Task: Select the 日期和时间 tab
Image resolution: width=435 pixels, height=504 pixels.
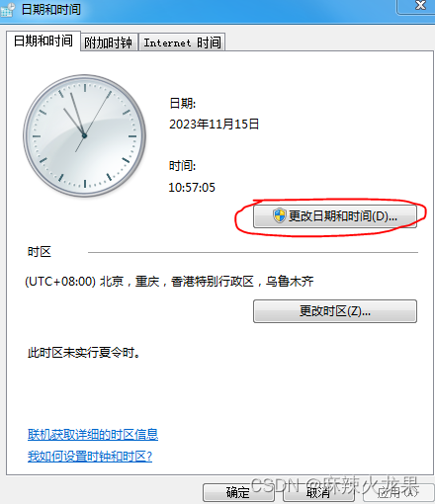Action: 43,42
